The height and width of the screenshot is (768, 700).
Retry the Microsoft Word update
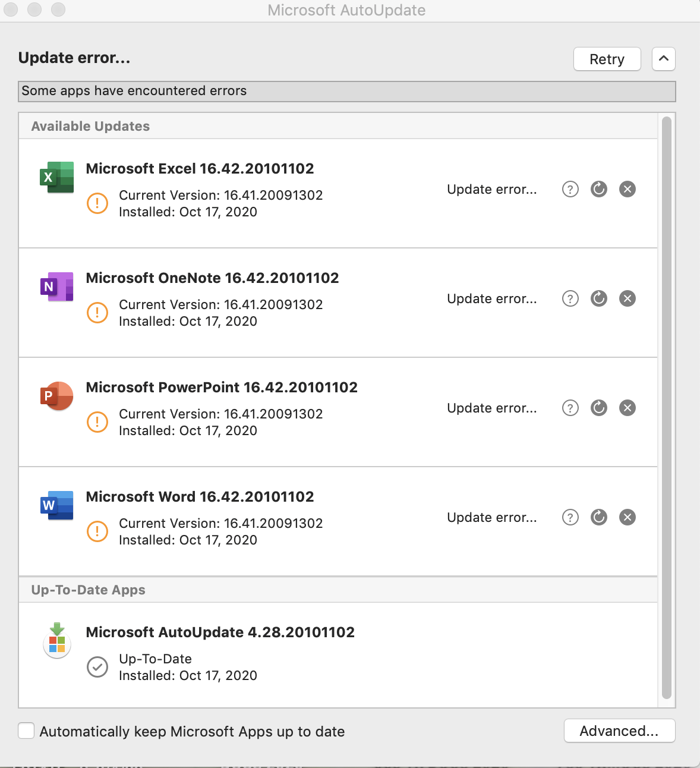[x=599, y=517]
